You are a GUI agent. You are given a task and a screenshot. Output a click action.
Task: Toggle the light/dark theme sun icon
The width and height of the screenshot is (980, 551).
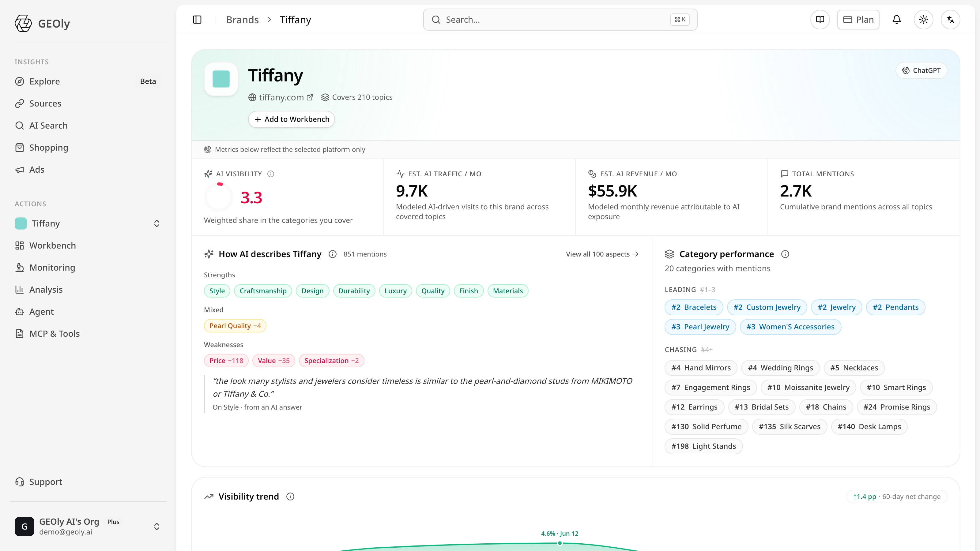[924, 19]
